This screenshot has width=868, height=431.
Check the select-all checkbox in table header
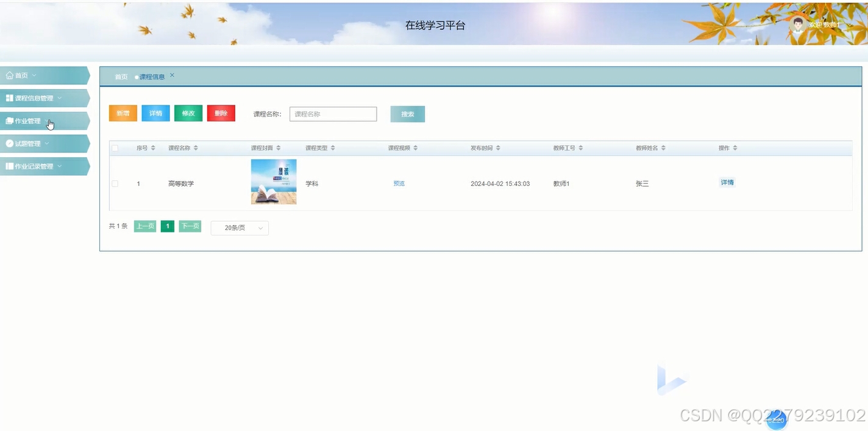pos(115,148)
